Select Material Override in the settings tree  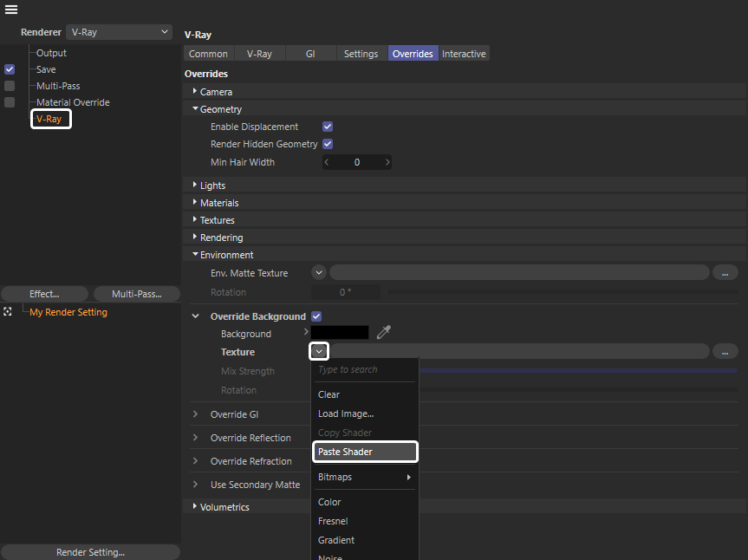click(x=73, y=102)
